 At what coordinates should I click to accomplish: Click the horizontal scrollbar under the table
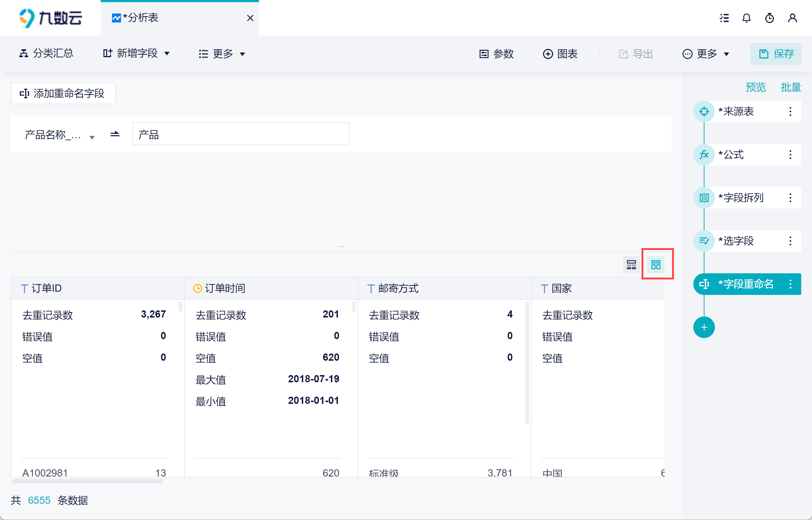pyautogui.click(x=87, y=481)
